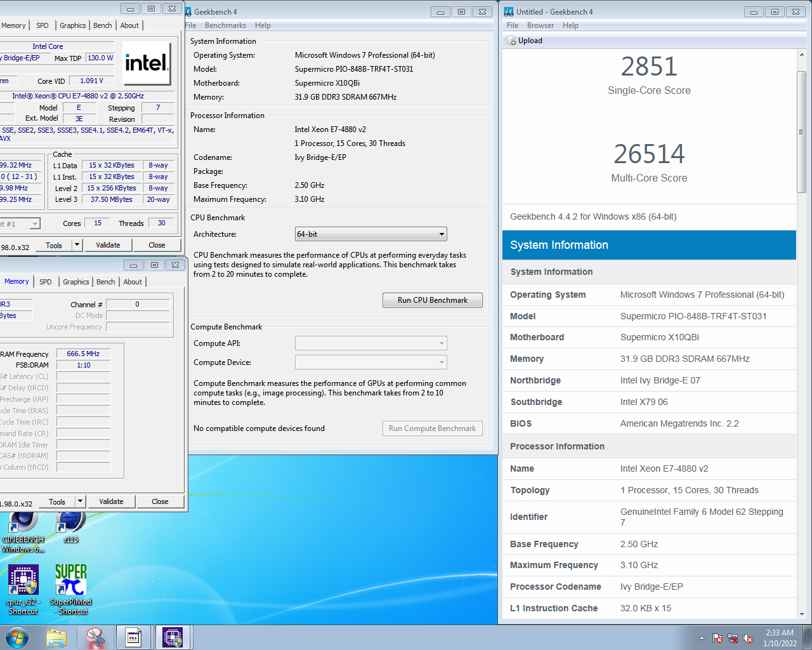Click the Channel # field showing 0
This screenshot has width=812, height=650.
click(x=138, y=305)
